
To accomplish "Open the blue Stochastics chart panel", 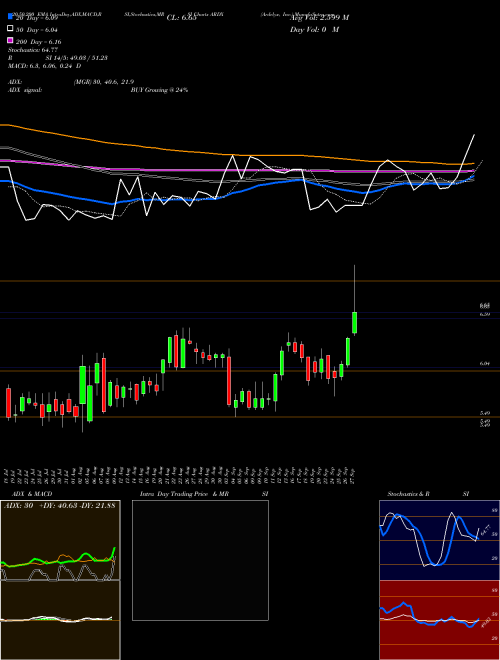I will 439,540.
